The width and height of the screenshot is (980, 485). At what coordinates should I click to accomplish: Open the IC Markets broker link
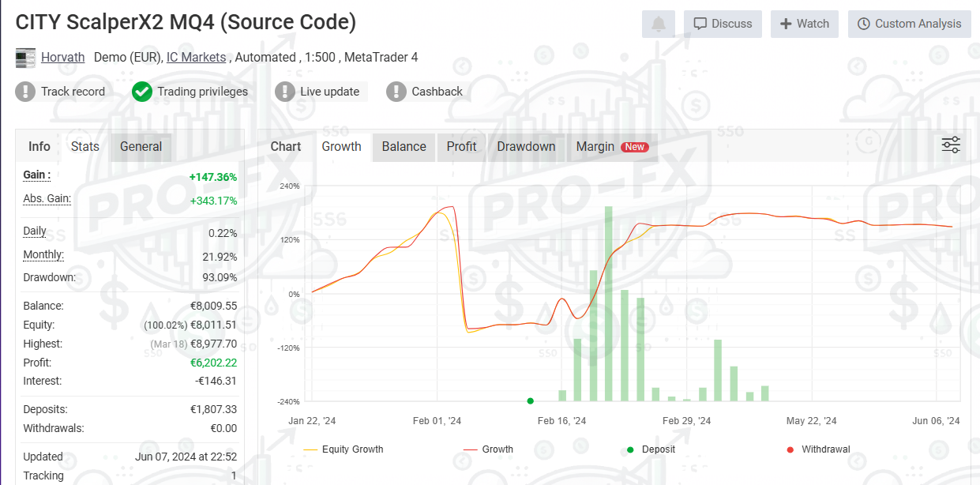[x=197, y=58]
